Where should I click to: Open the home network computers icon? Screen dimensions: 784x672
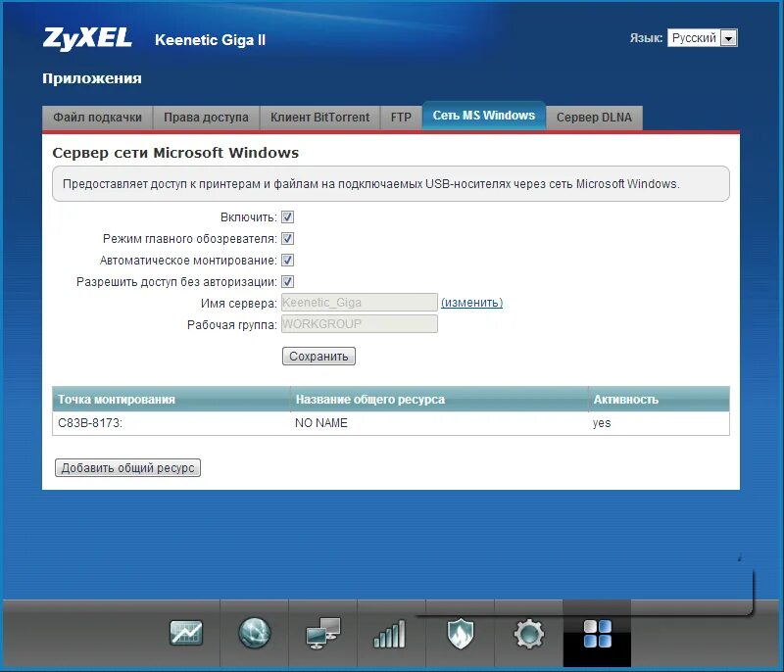click(322, 634)
